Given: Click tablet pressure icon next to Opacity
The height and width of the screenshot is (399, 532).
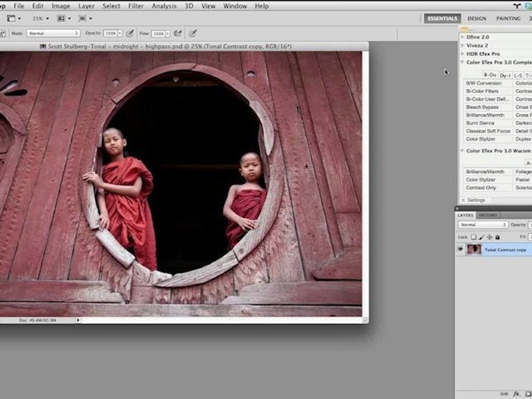Looking at the screenshot, I should 130,33.
